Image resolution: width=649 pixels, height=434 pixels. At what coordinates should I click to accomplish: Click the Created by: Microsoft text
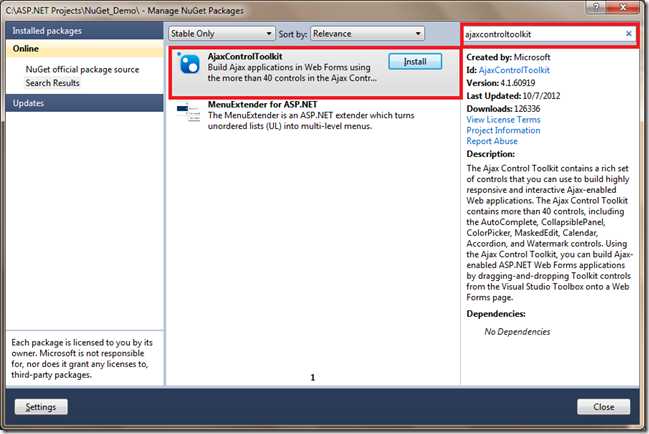pos(508,57)
